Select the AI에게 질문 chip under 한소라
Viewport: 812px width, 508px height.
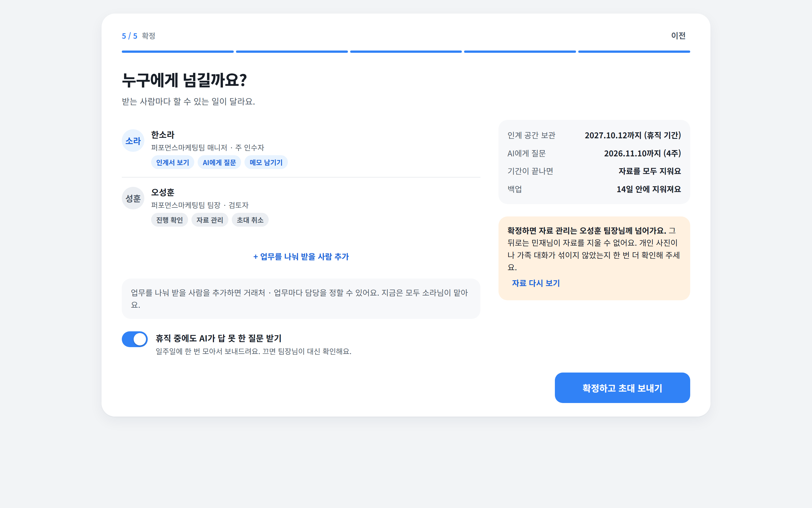point(219,162)
